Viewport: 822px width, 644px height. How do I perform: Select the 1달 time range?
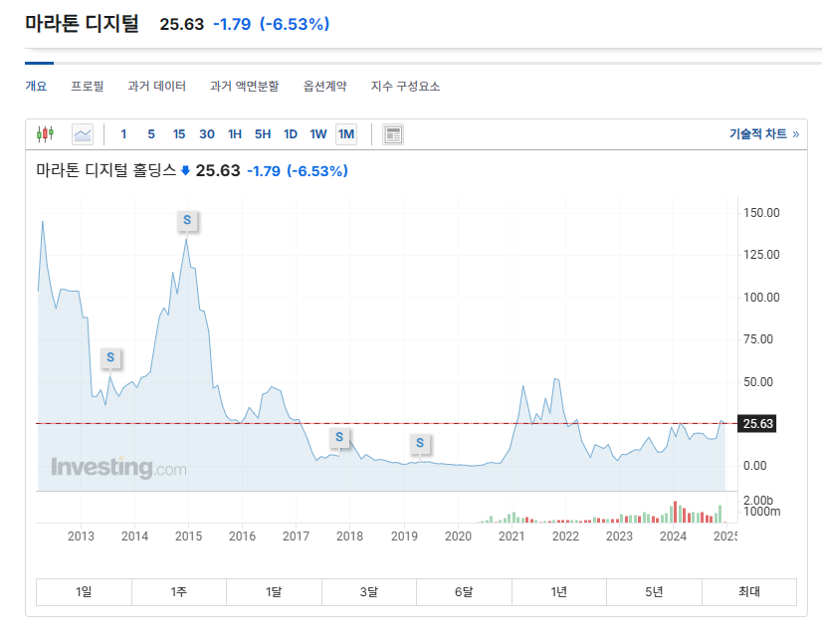click(274, 592)
